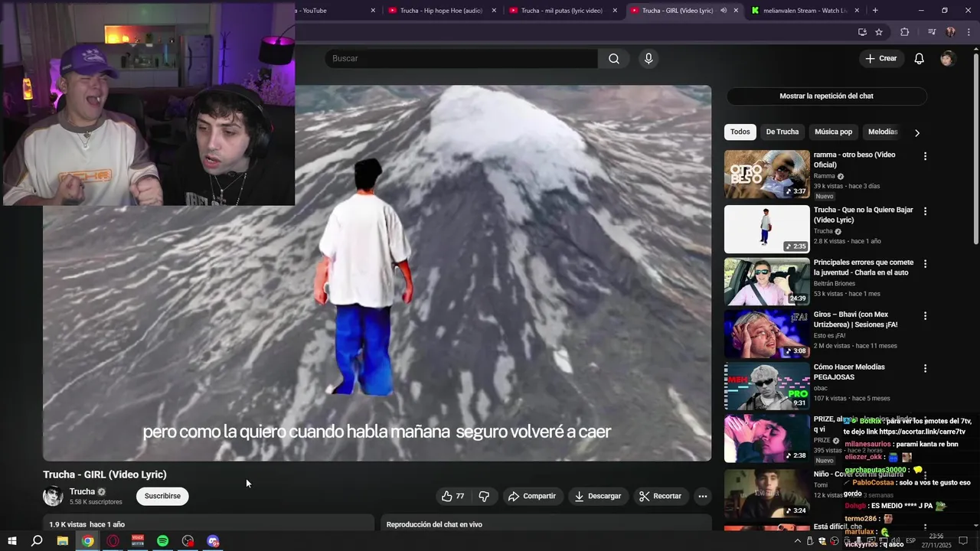Select the De Trucha filter chip
This screenshot has width=980, height=551.
click(782, 132)
